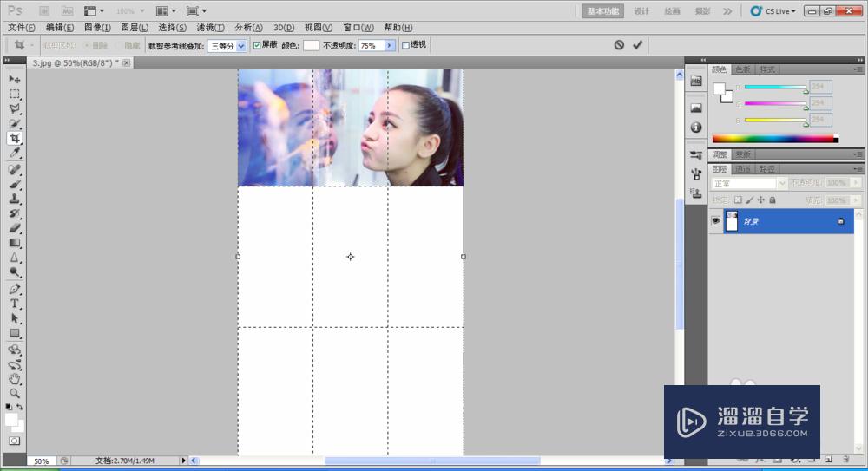Hide the 背景 layer with eye icon
The height and width of the screenshot is (471, 868).
(x=716, y=221)
